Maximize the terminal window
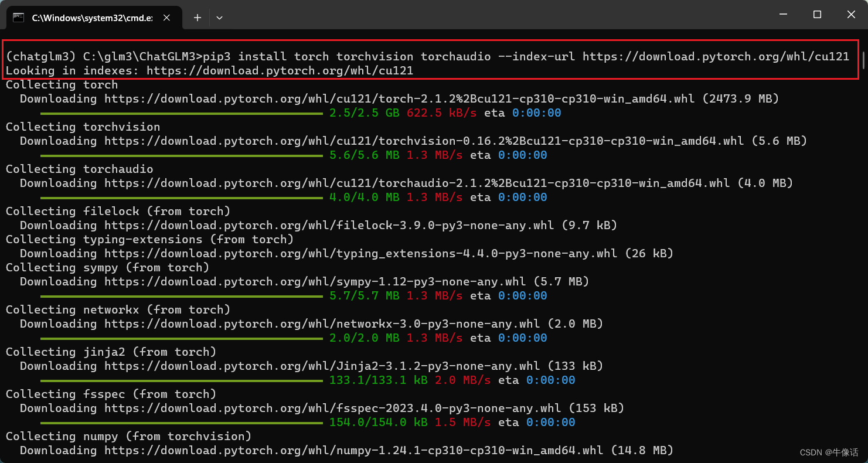The image size is (868, 463). point(817,15)
